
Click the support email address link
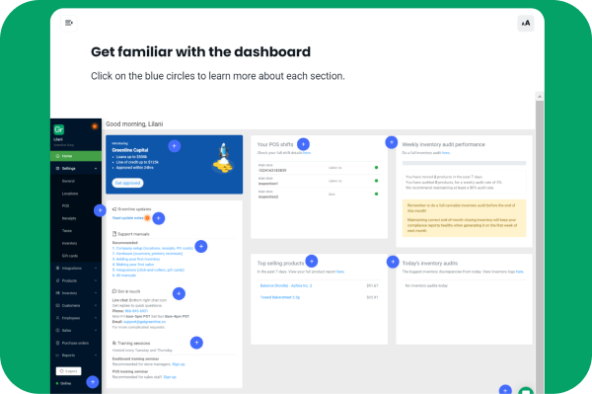point(145,322)
